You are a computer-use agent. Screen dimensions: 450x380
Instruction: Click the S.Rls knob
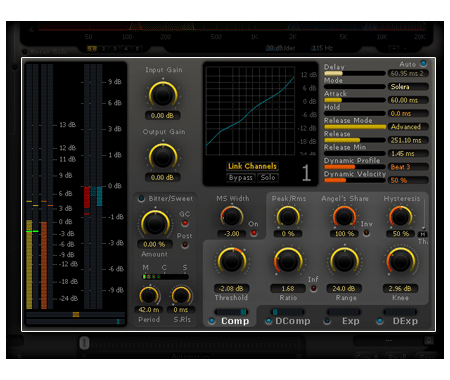[181, 295]
